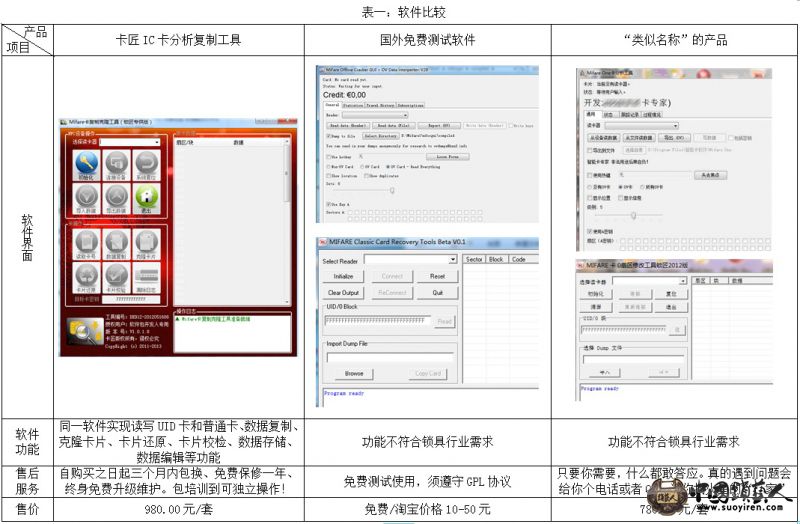This screenshot has height=524, width=800.
Task: Click the 读取卡号 icon in red tool
Action: [87, 244]
